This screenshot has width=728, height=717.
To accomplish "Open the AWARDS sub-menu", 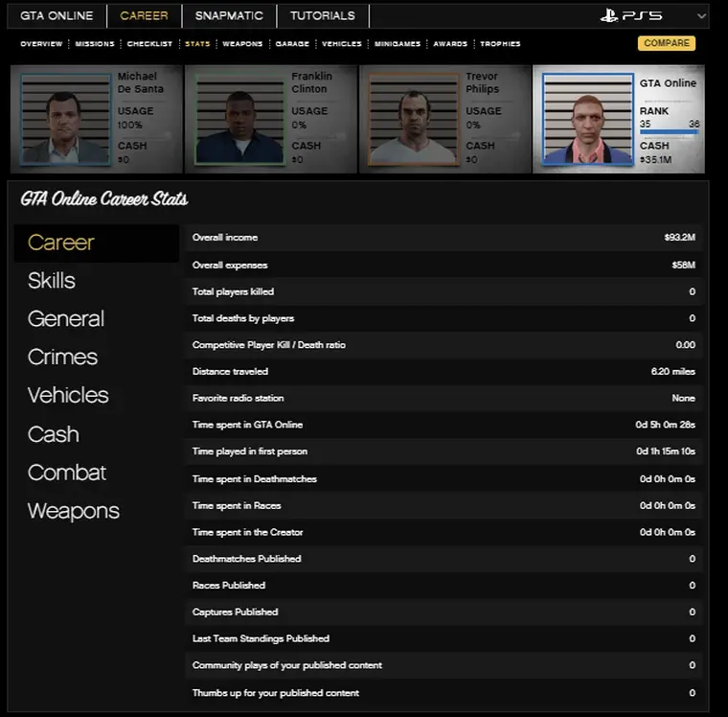I will [450, 44].
